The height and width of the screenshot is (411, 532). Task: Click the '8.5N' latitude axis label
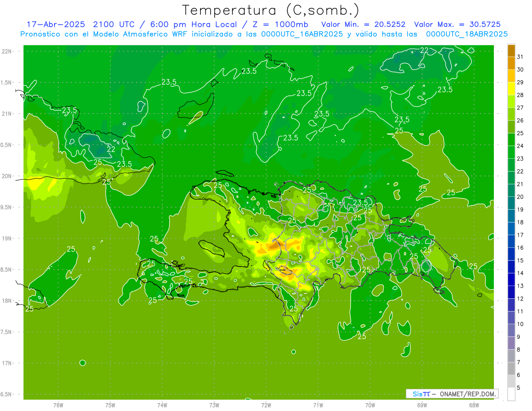pyautogui.click(x=6, y=270)
